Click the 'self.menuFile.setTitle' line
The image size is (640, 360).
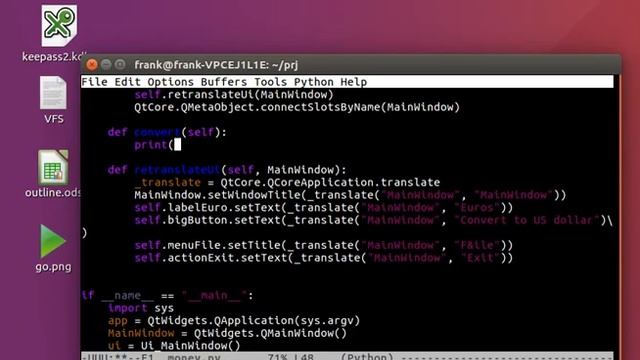323,245
